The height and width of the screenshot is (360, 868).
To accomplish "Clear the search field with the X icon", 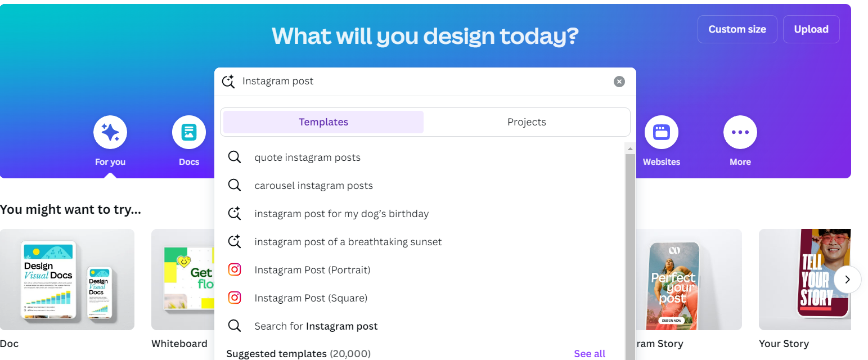I will point(619,81).
